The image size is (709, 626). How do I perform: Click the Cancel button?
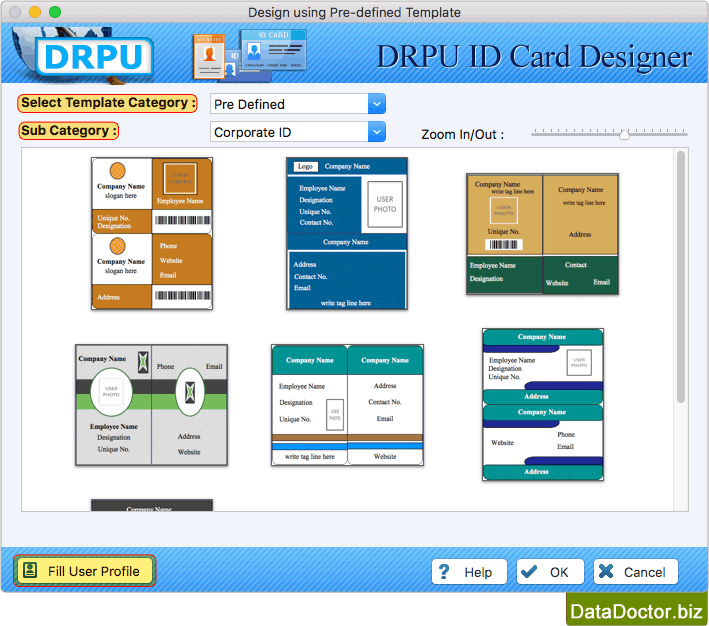click(636, 572)
